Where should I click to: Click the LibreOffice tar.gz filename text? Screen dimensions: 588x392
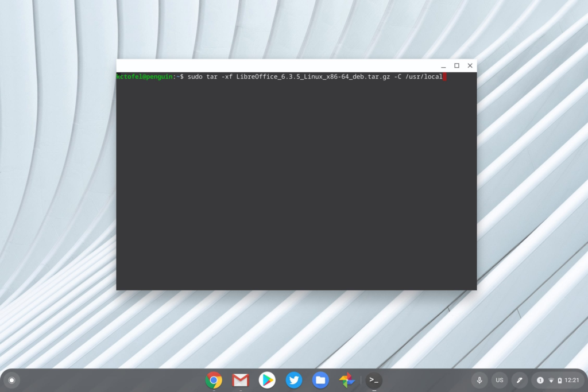313,77
